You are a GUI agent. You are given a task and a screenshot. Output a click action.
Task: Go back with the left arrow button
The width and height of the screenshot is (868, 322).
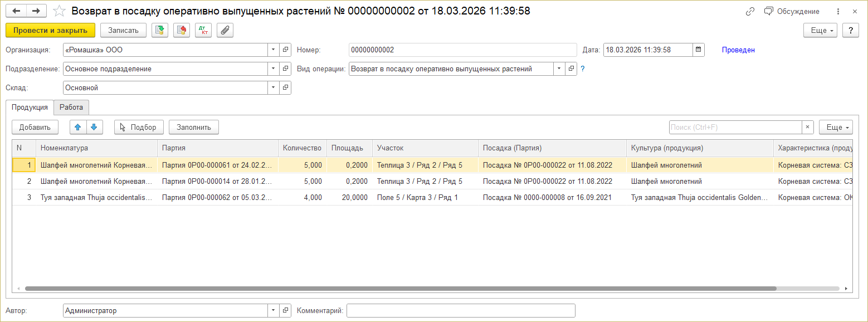tap(16, 11)
